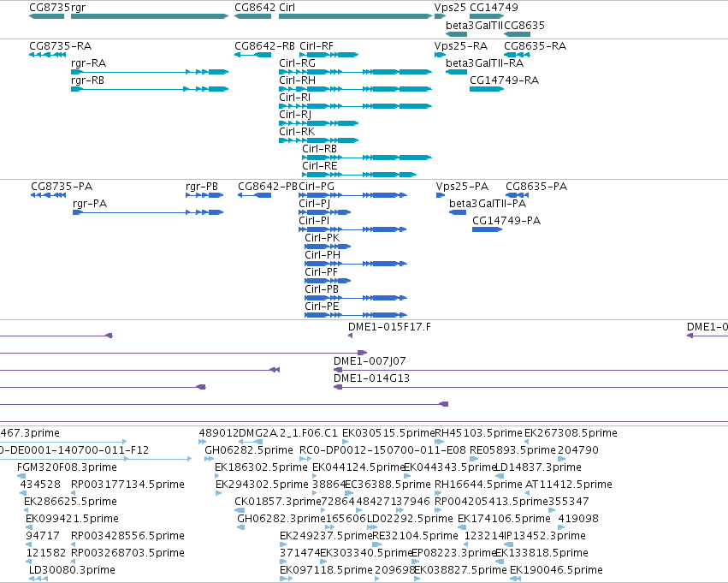This screenshot has height=583, width=728.
Task: Select the Vps25-RA transcript label
Action: 461,46
